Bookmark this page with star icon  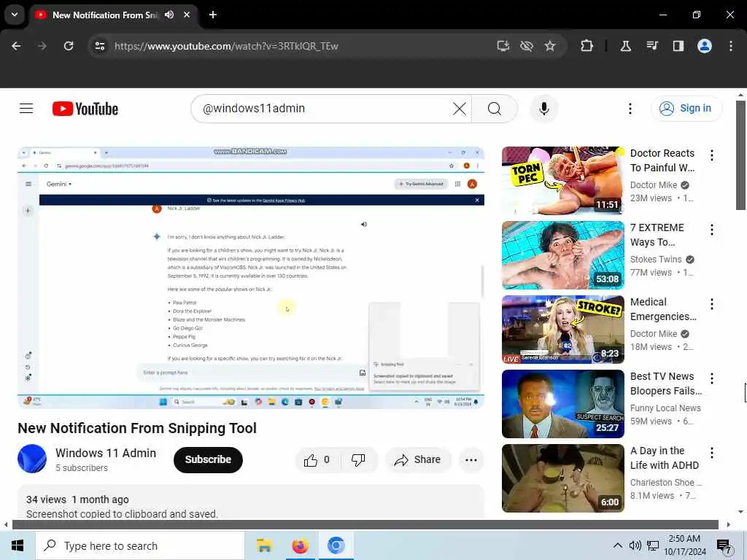tap(550, 46)
